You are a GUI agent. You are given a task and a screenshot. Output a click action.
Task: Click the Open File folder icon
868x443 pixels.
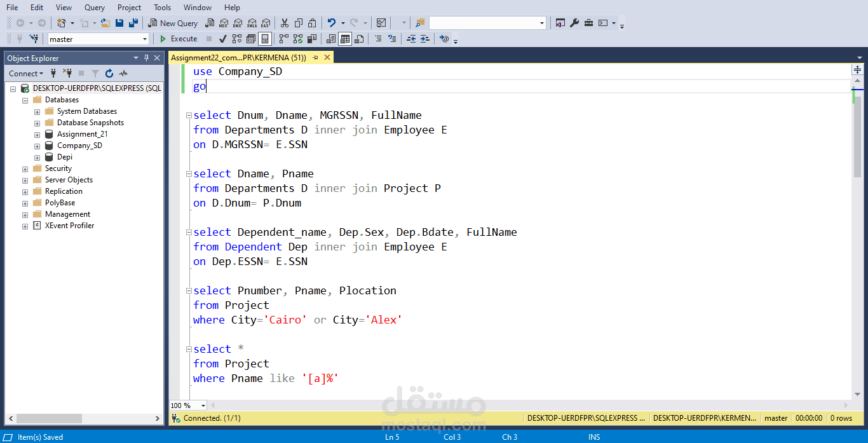click(x=105, y=23)
